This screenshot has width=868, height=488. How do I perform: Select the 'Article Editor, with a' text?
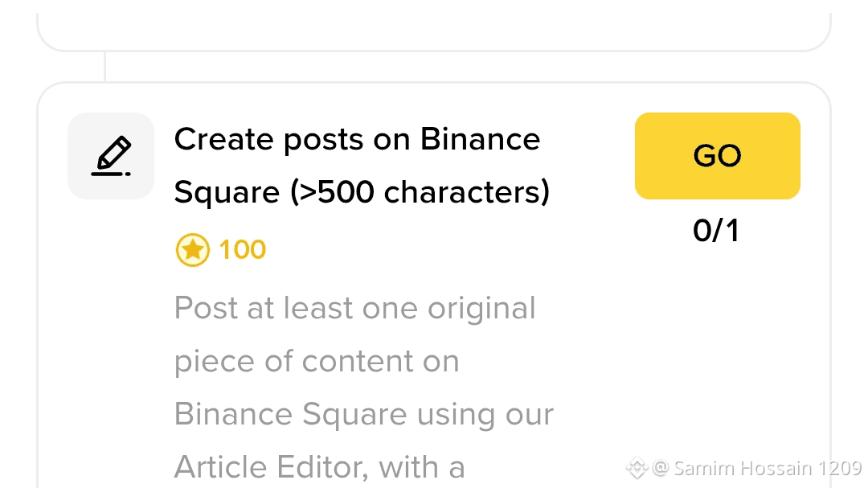319,466
